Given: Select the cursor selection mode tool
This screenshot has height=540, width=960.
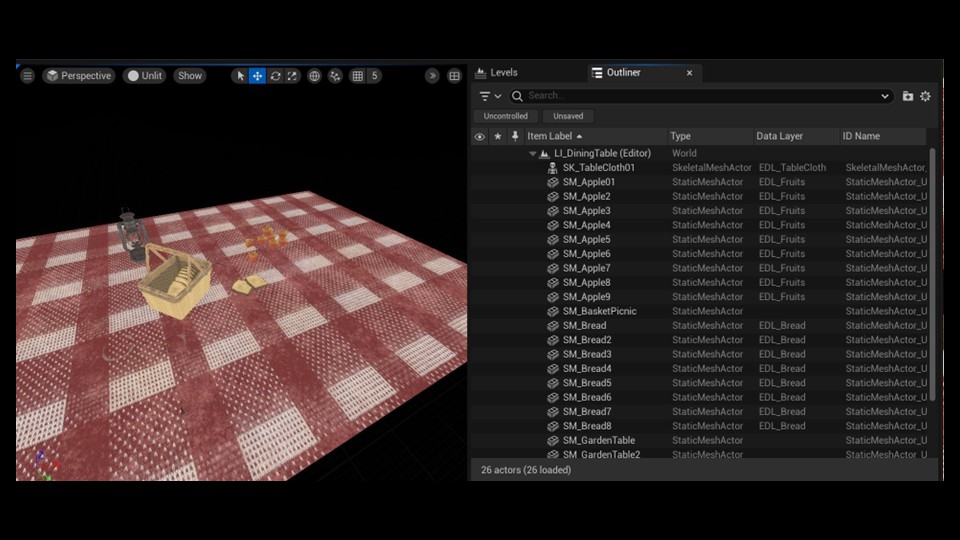Looking at the screenshot, I should (241, 76).
